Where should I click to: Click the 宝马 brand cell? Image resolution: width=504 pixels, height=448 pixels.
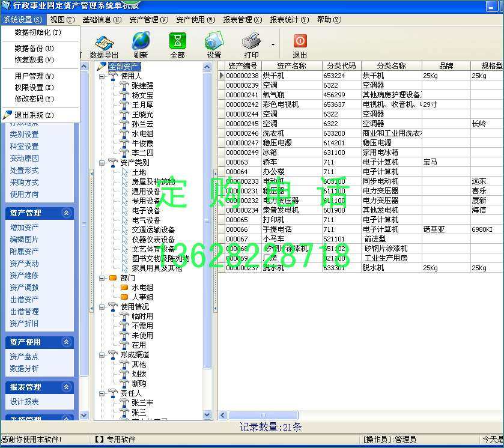[446, 162]
